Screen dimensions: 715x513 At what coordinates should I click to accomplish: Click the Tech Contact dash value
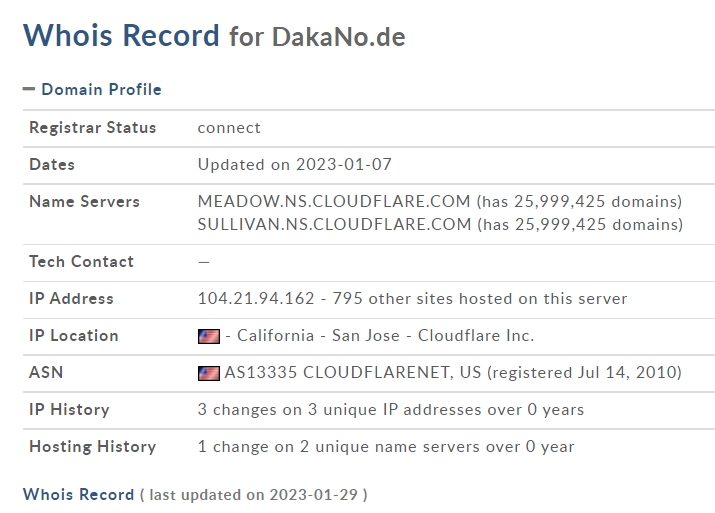click(x=204, y=262)
